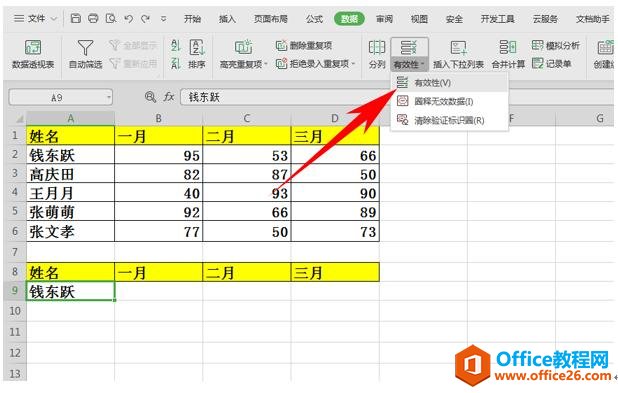Open Print Preview from the quick toolbar
Image resolution: width=618 pixels, height=393 pixels.
[111, 18]
